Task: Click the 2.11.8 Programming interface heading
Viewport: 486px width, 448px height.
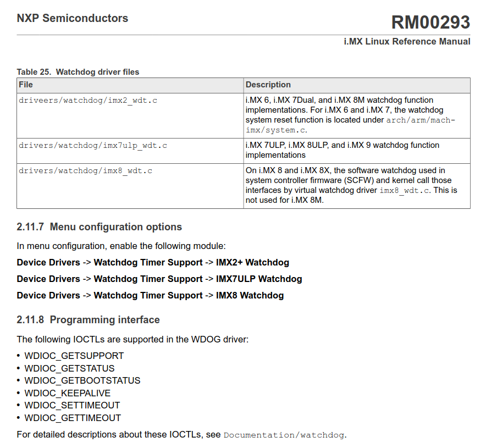Action: (88, 320)
